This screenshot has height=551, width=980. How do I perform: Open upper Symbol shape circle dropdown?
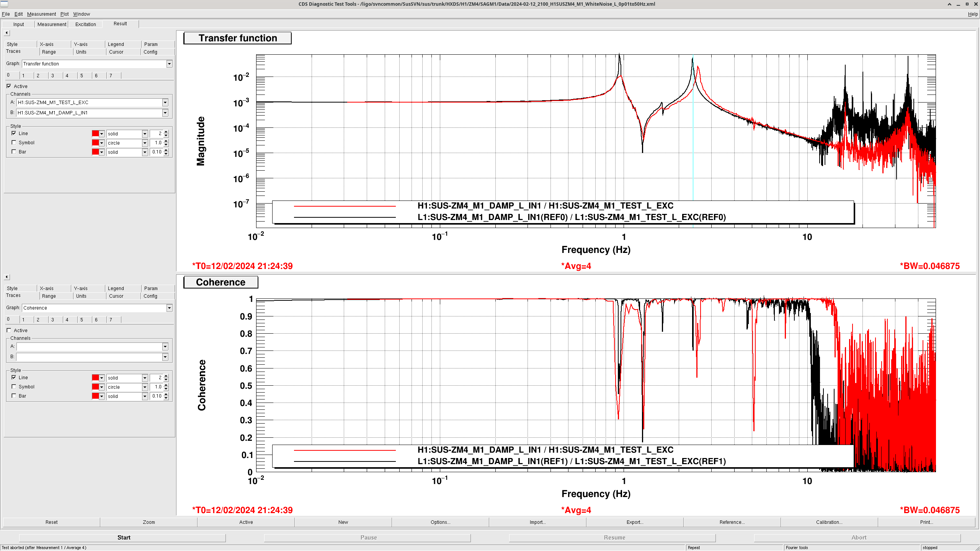pyautogui.click(x=145, y=143)
